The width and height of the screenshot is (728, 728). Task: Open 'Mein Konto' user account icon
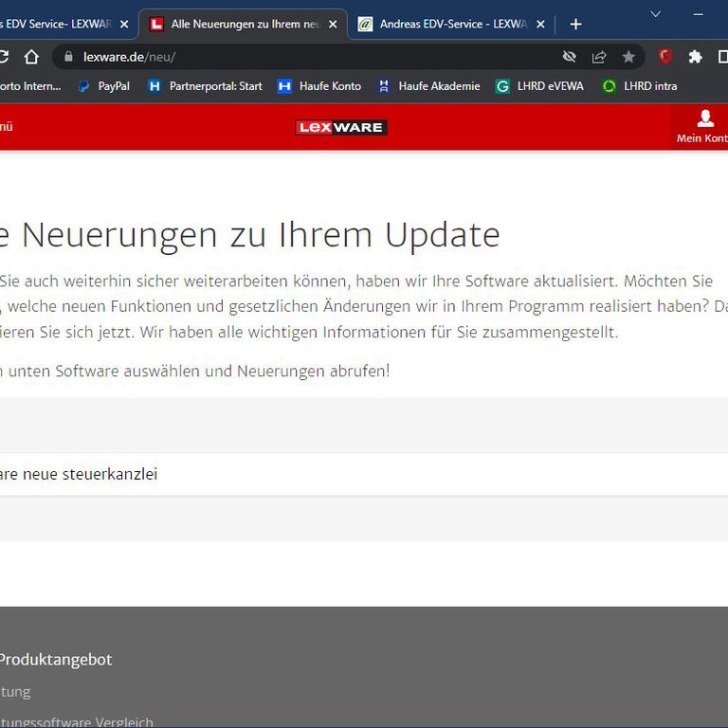(704, 127)
